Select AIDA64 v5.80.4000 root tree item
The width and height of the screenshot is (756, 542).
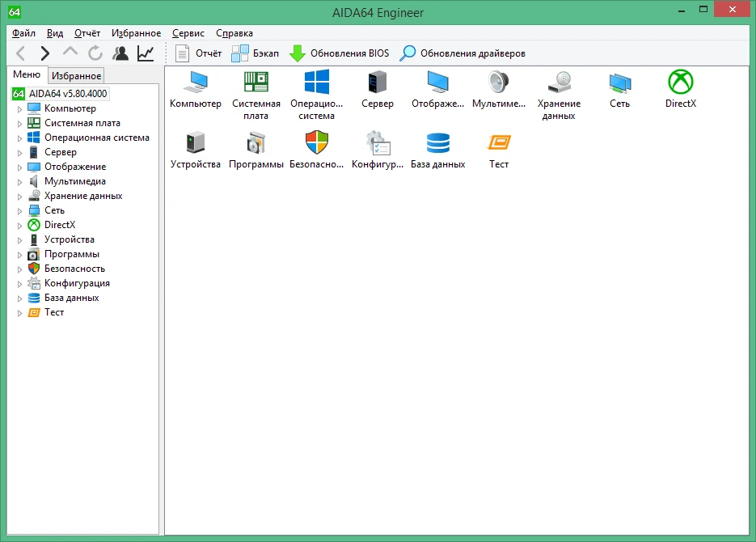pyautogui.click(x=61, y=94)
